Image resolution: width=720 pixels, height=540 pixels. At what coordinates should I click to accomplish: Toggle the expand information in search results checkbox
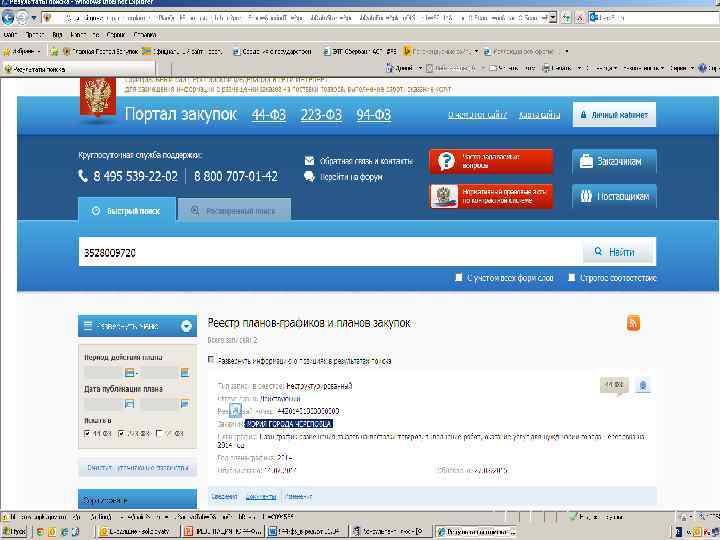click(x=211, y=359)
